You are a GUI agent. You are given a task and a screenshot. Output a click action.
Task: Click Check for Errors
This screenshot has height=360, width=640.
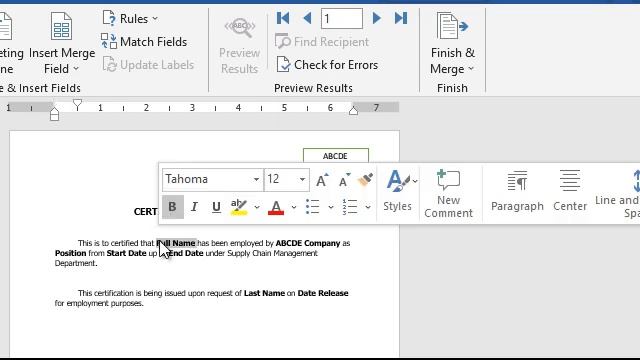point(327,64)
